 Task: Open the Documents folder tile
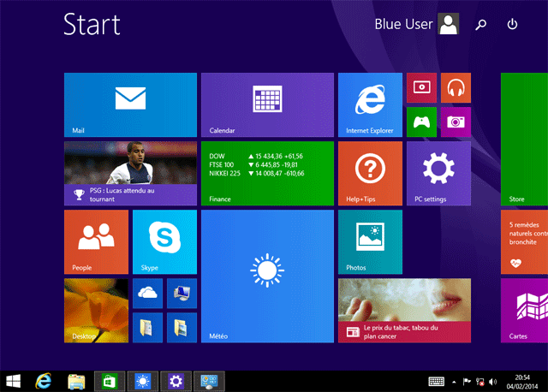click(x=147, y=327)
